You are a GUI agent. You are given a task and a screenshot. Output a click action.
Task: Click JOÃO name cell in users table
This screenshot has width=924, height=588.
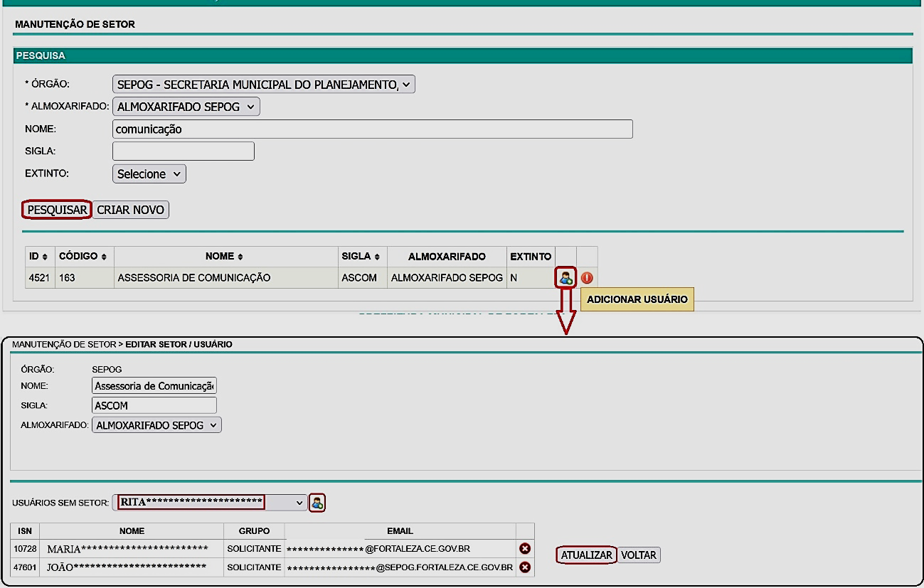coord(132,567)
